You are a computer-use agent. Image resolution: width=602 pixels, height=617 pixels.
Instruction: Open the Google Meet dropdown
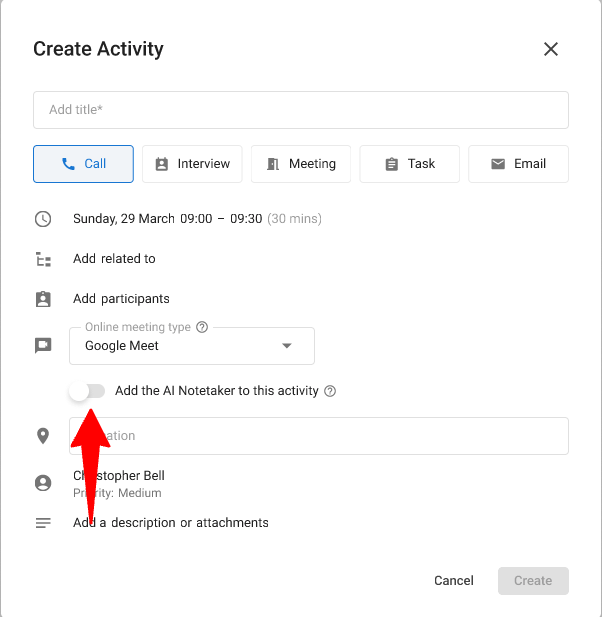pyautogui.click(x=192, y=346)
